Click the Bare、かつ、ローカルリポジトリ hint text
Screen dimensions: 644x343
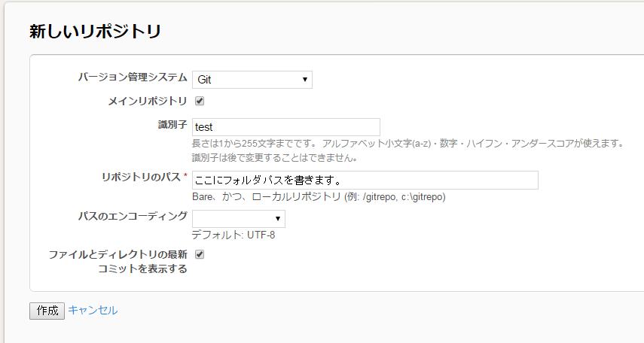[x=319, y=197]
